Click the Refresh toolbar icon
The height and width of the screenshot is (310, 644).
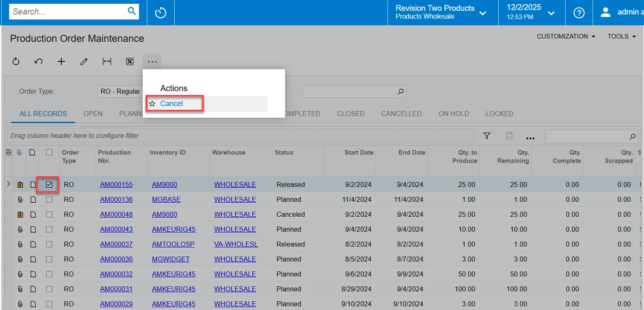pyautogui.click(x=16, y=62)
